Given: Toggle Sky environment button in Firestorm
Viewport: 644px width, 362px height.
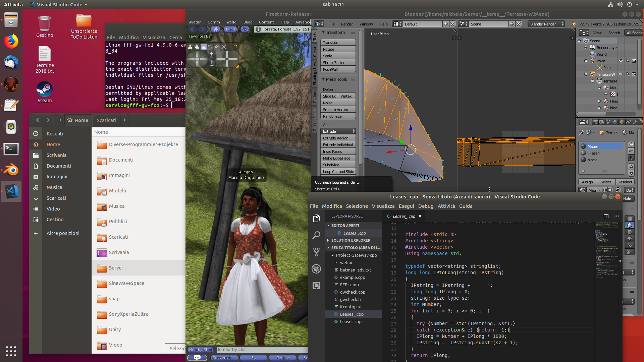Looking at the screenshot, I should 245,29.
